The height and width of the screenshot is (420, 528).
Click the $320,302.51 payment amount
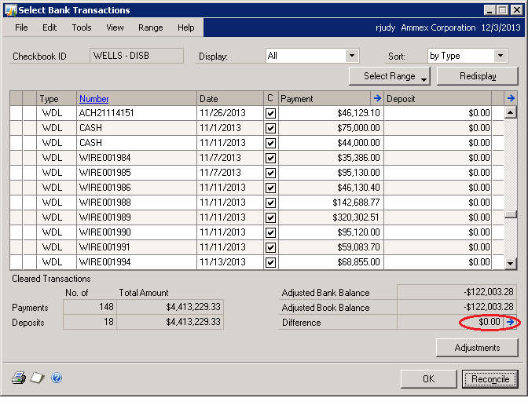click(356, 217)
